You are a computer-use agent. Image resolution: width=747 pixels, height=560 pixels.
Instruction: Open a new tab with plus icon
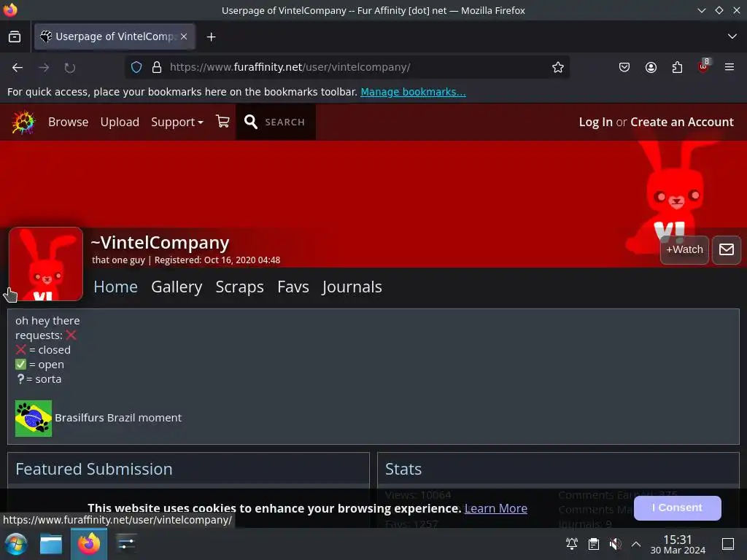coord(211,36)
